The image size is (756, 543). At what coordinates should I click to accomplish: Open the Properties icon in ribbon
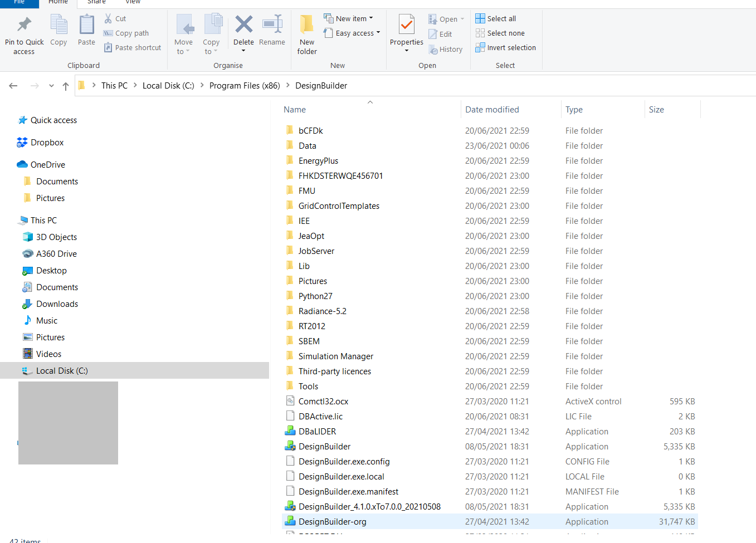[x=407, y=25]
